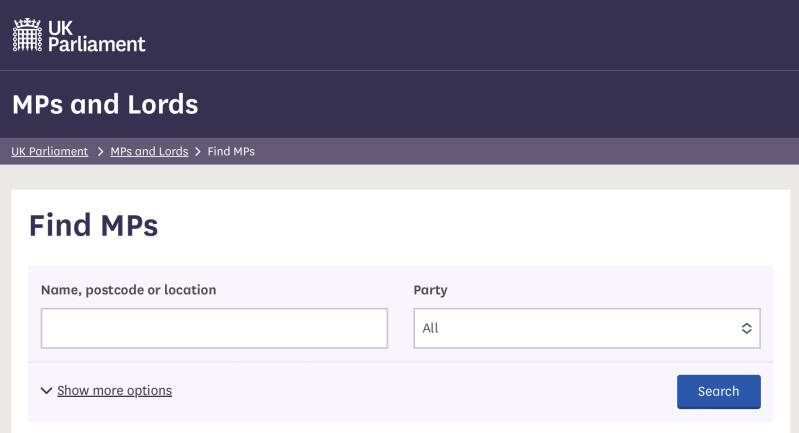Image resolution: width=799 pixels, height=433 pixels.
Task: Click the chevron separator before Find MPs breadcrumb
Action: (x=198, y=152)
